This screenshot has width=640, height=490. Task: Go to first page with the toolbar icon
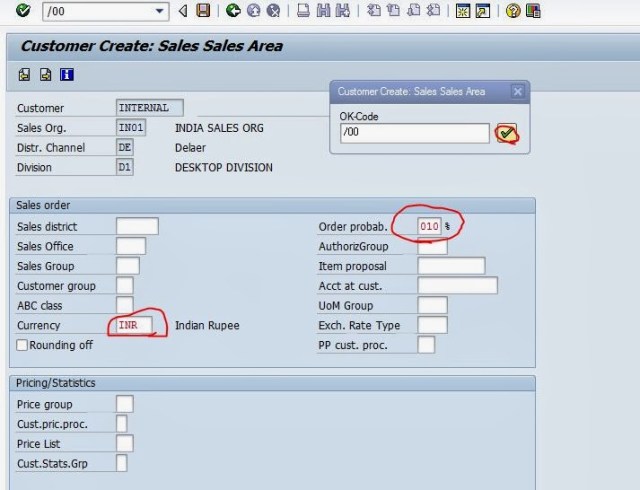click(373, 10)
